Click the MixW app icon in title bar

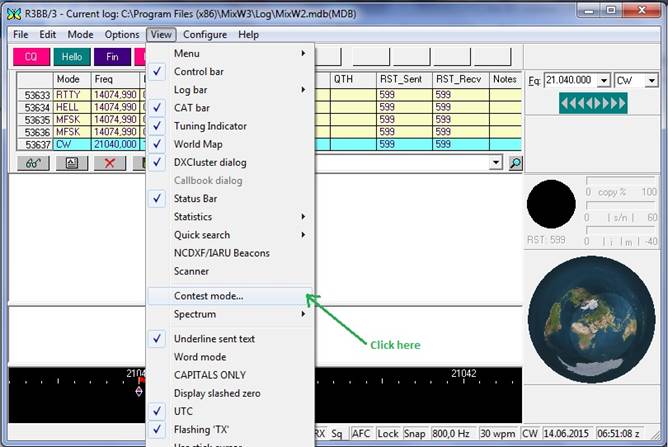point(12,14)
